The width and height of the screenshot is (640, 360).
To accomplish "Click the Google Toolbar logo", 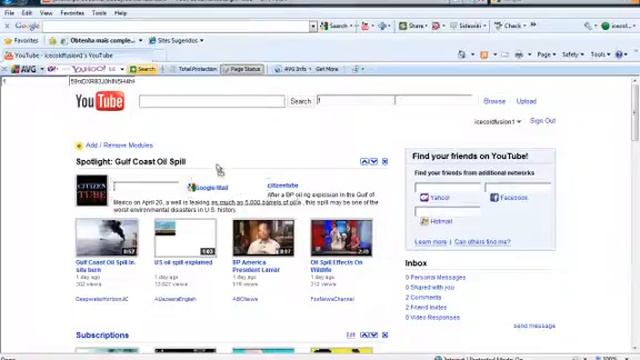I will point(27,26).
